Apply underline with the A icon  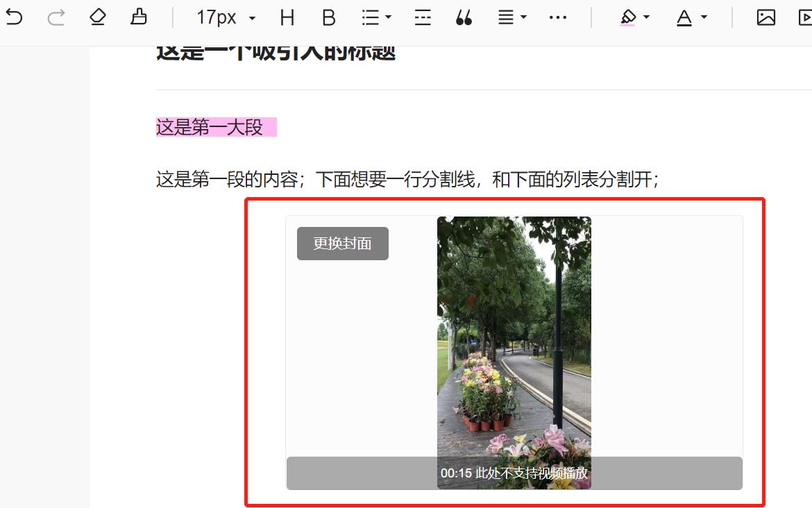(x=684, y=17)
